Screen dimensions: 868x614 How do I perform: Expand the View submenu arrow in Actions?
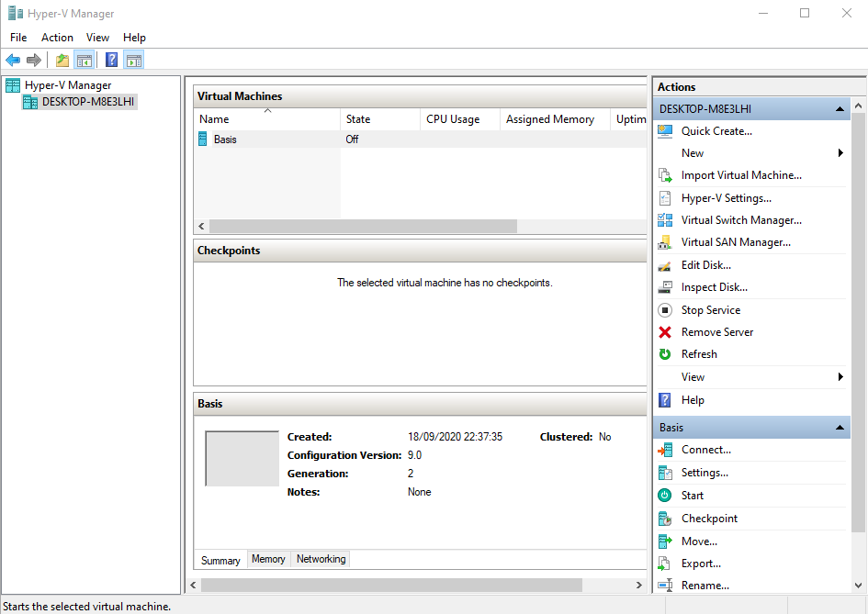click(x=840, y=377)
